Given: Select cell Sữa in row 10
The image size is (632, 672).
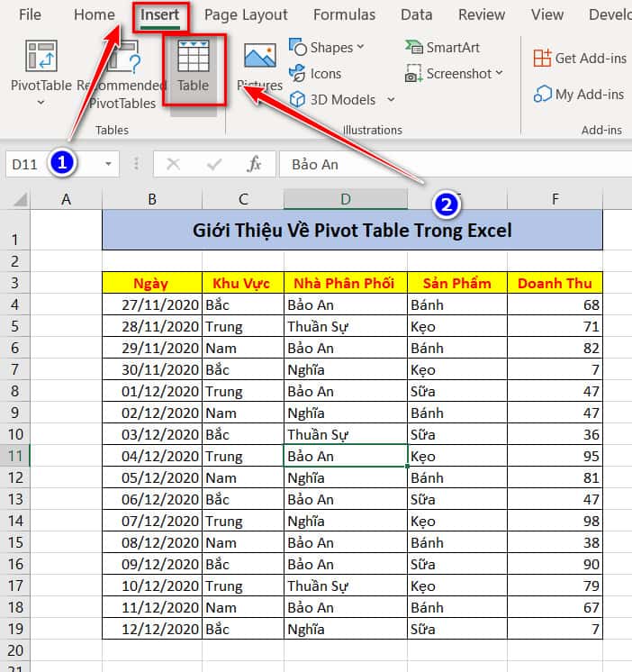Looking at the screenshot, I should (x=457, y=434).
